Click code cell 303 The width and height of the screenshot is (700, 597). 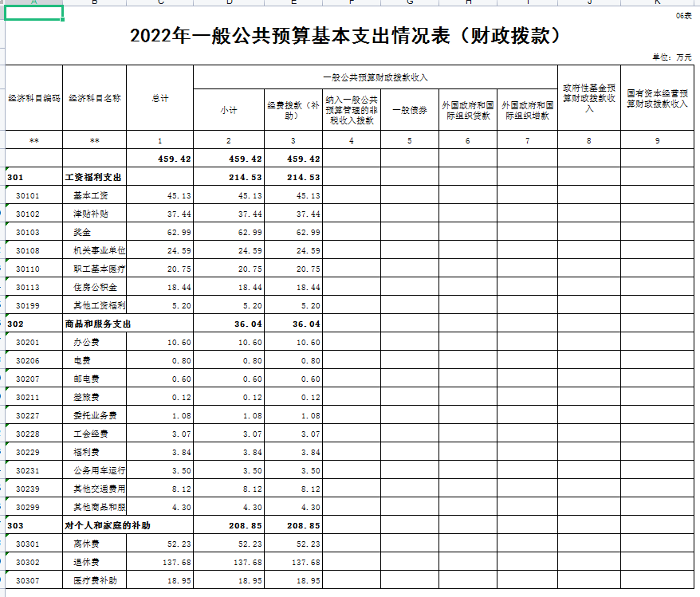34,525
